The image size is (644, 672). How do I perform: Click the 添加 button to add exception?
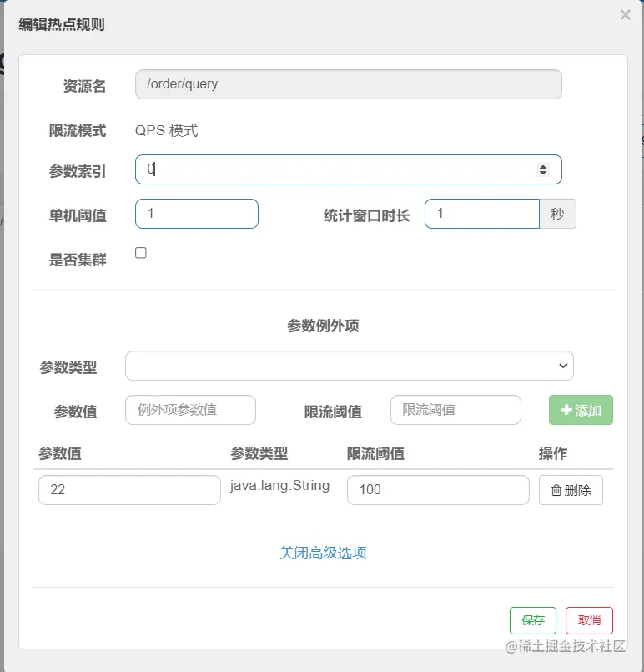[x=581, y=410]
